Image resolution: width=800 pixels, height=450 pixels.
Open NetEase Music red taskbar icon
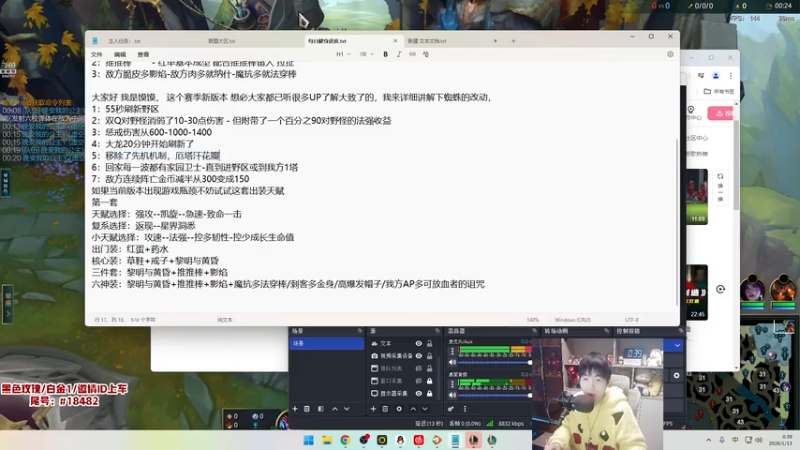click(x=419, y=440)
